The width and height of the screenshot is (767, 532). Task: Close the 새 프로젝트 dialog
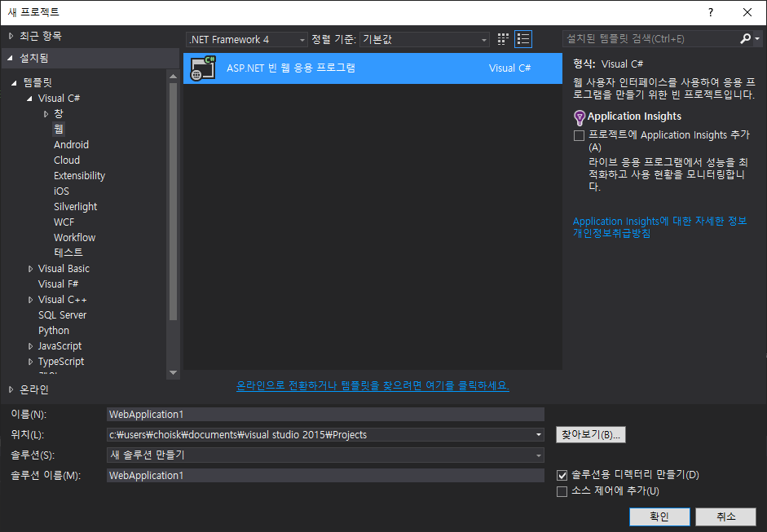(747, 12)
